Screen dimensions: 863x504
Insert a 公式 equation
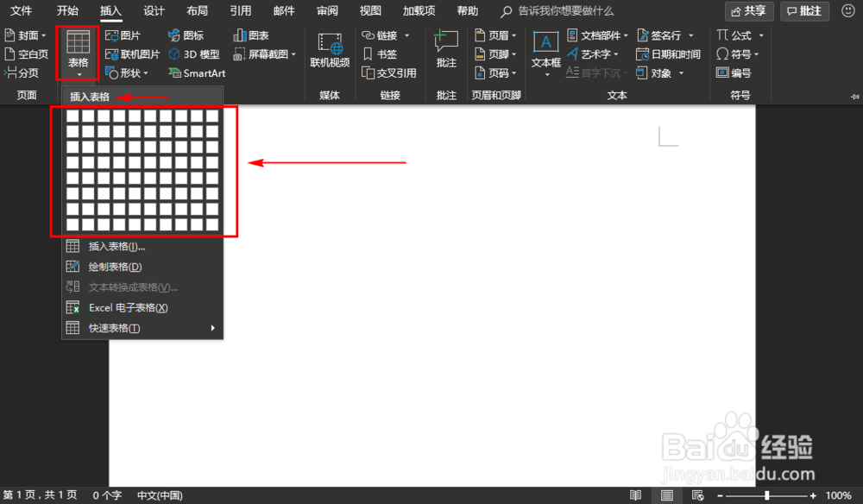pyautogui.click(x=740, y=35)
